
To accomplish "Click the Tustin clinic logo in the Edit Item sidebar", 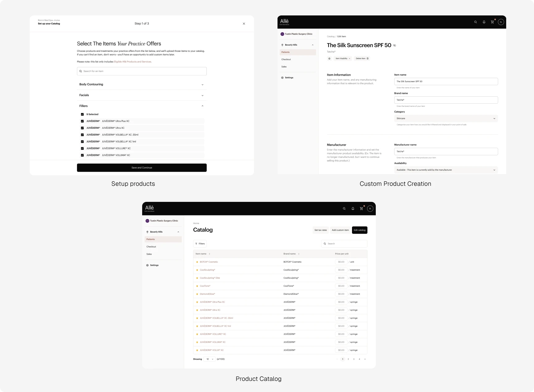I will coord(282,34).
